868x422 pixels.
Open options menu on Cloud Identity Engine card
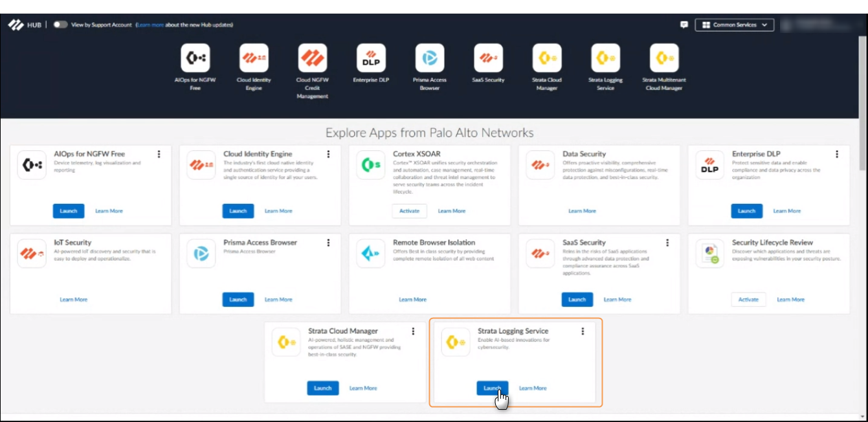pos(328,154)
